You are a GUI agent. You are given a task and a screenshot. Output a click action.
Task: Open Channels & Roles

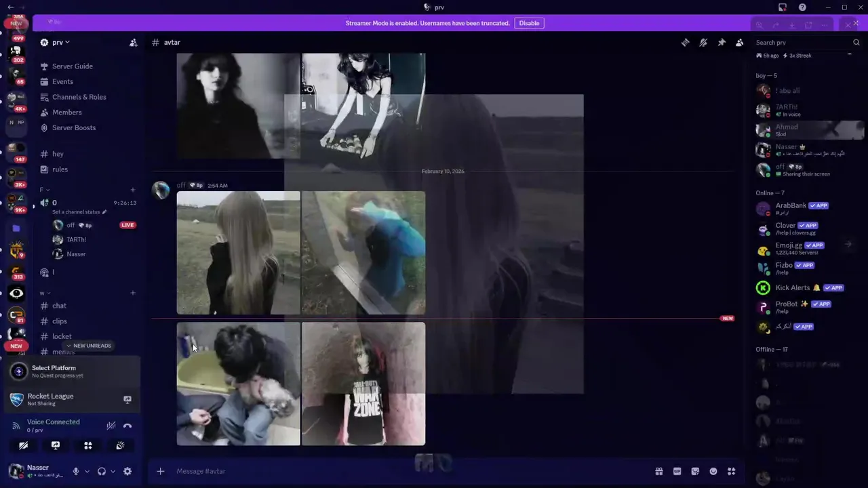tap(79, 97)
